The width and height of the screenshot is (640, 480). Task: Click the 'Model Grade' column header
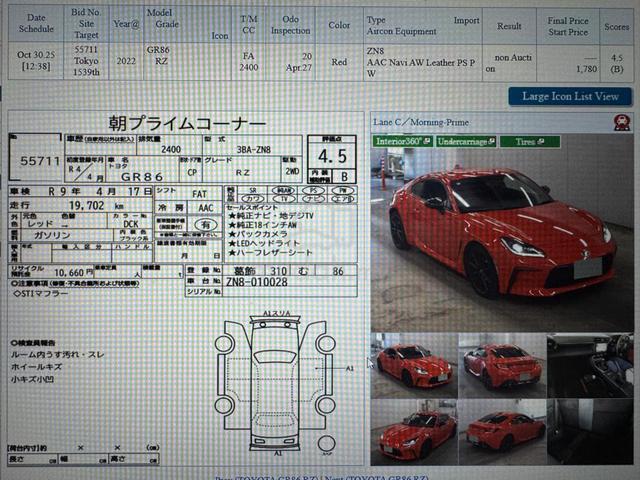pos(187,23)
